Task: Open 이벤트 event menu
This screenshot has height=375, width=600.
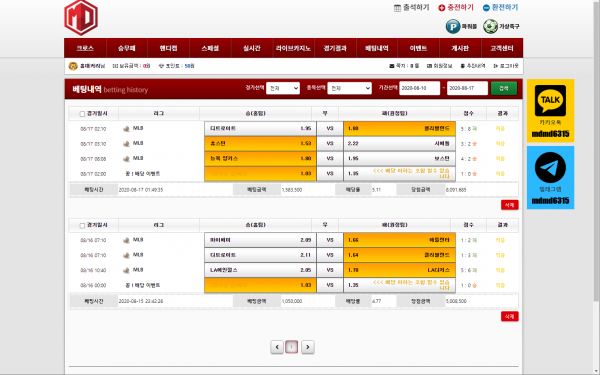Action: tap(418, 48)
